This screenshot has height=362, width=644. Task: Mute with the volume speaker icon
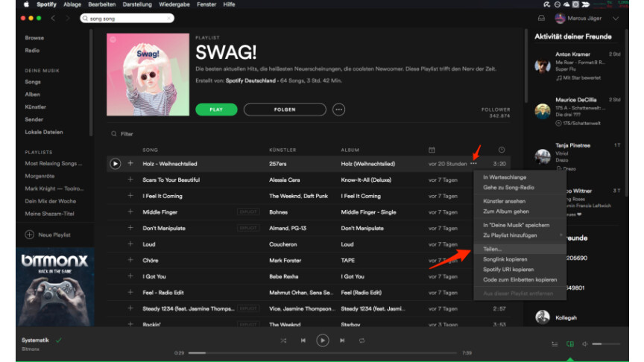585,344
